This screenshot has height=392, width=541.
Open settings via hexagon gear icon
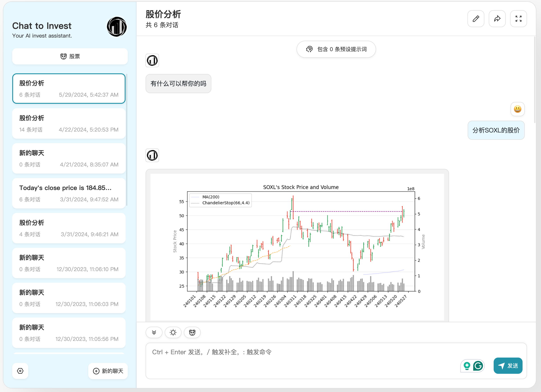20,371
